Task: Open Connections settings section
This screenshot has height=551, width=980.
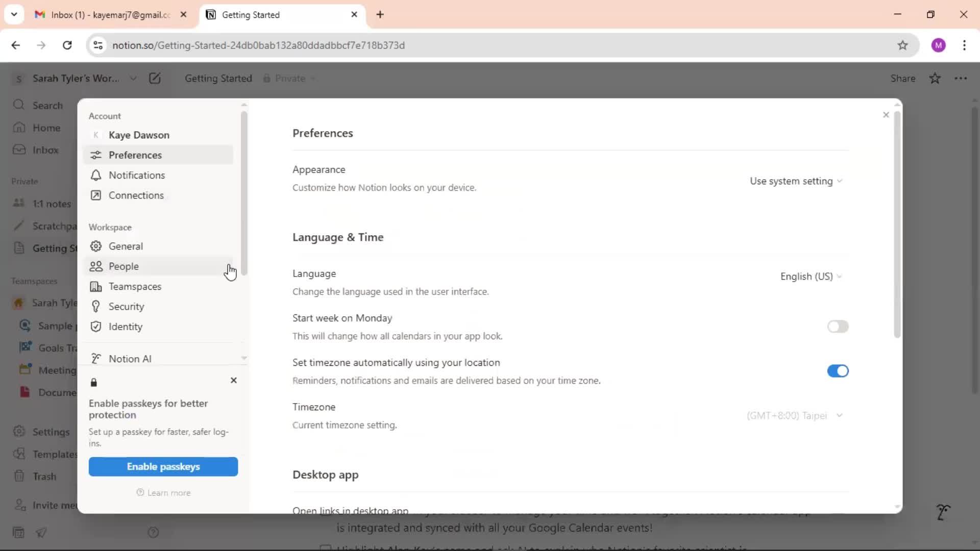Action: pyautogui.click(x=158, y=195)
